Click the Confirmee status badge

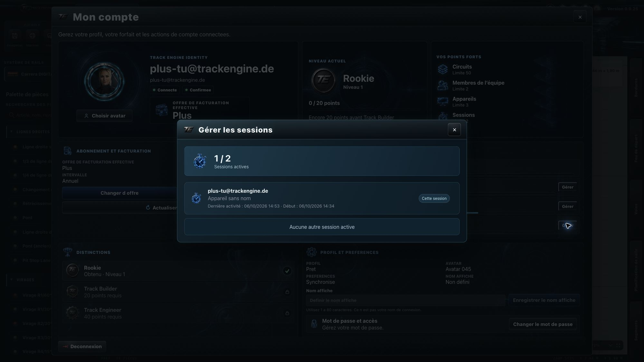(x=198, y=90)
